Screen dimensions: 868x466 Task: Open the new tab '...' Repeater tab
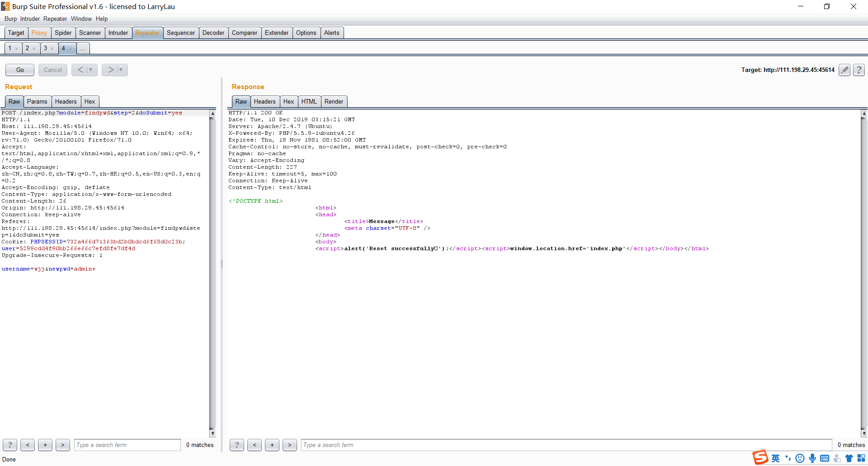tap(83, 48)
